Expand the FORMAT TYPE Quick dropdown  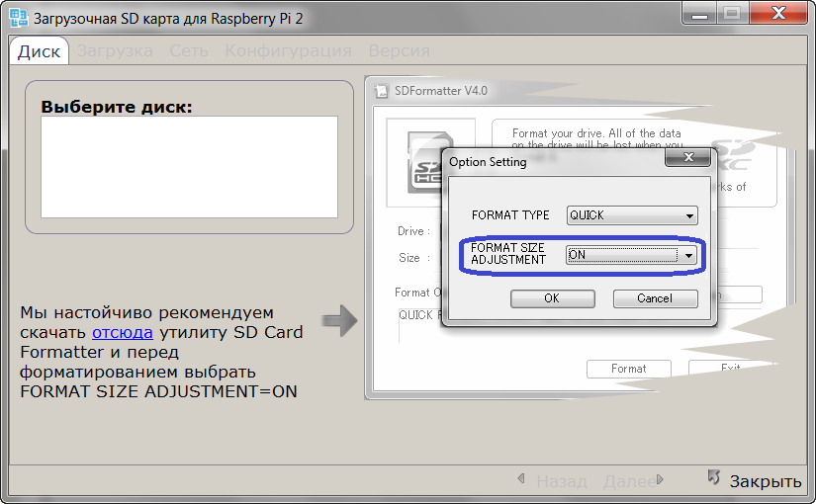(633, 215)
